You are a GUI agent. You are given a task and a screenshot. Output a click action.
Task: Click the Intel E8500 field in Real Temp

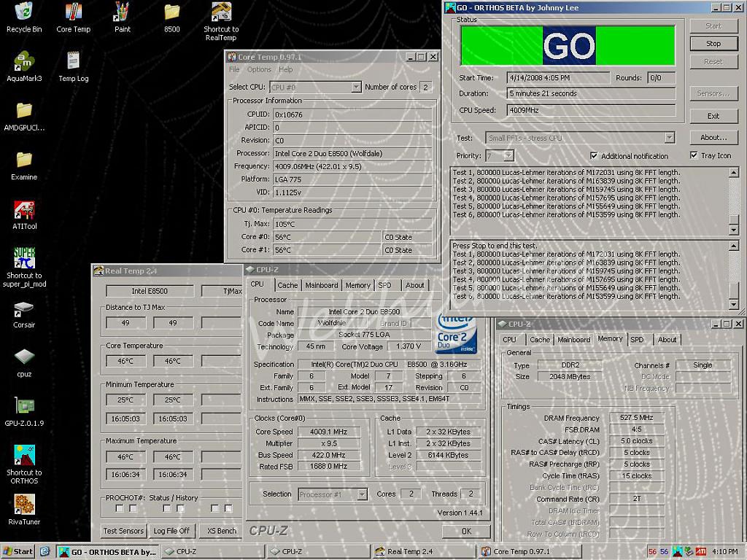(150, 291)
